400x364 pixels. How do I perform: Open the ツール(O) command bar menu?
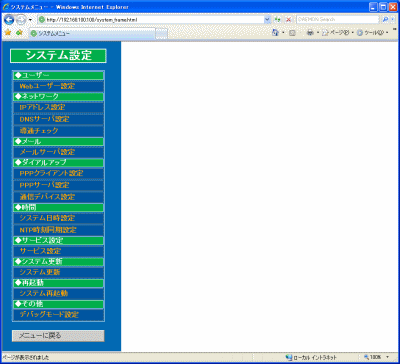[373, 33]
